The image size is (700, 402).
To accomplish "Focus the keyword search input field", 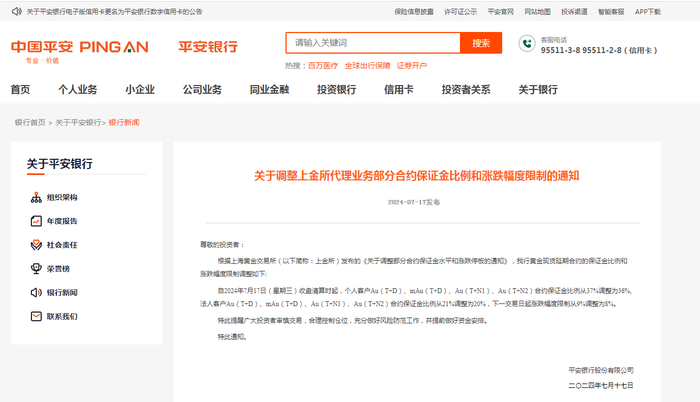I will 373,43.
